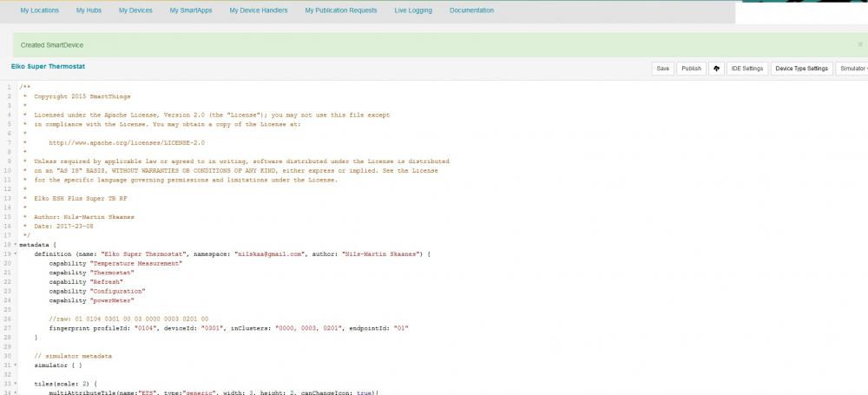Open Live Logging
Screen dimensions: 868x395
413,10
